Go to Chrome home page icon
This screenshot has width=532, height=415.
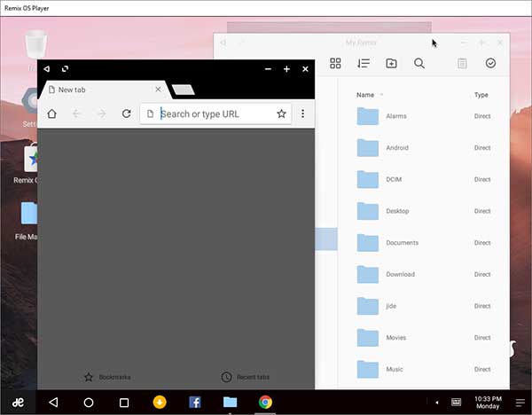(x=52, y=114)
